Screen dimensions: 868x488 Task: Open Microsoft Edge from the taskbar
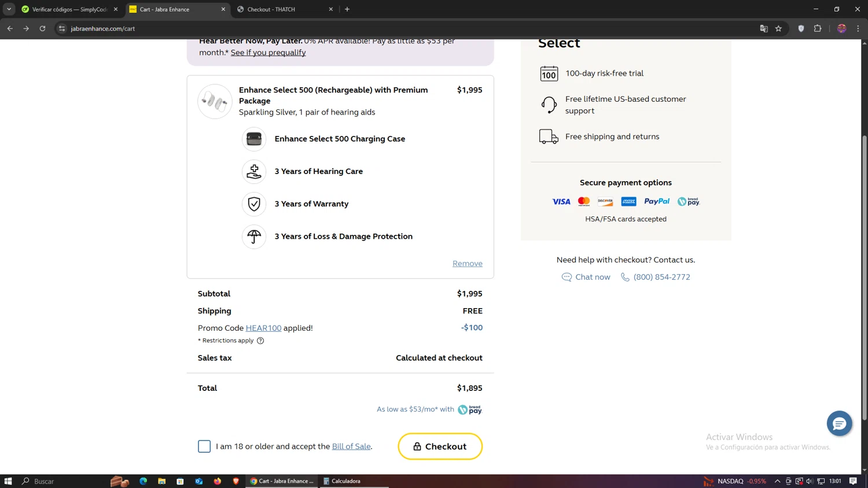[x=144, y=481]
